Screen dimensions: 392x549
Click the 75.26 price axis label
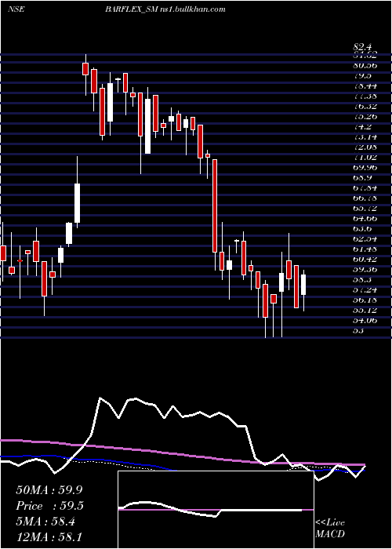[x=365, y=116]
